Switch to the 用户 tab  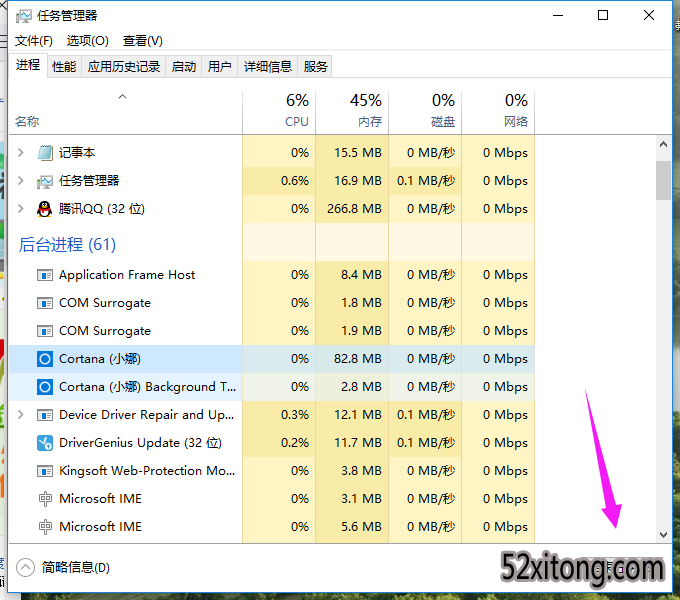(x=219, y=67)
